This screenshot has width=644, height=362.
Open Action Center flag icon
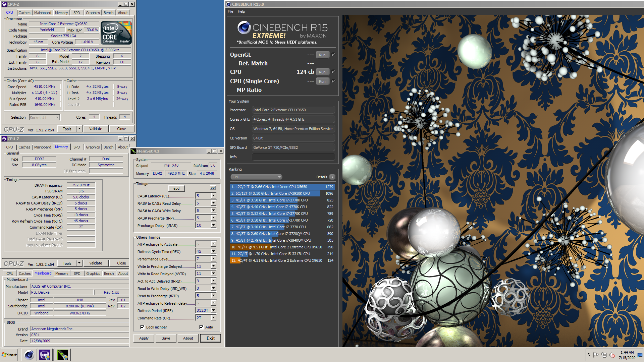pyautogui.click(x=596, y=355)
